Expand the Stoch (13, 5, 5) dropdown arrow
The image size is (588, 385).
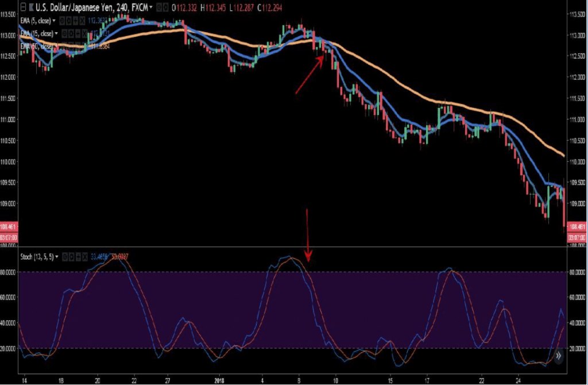57,257
